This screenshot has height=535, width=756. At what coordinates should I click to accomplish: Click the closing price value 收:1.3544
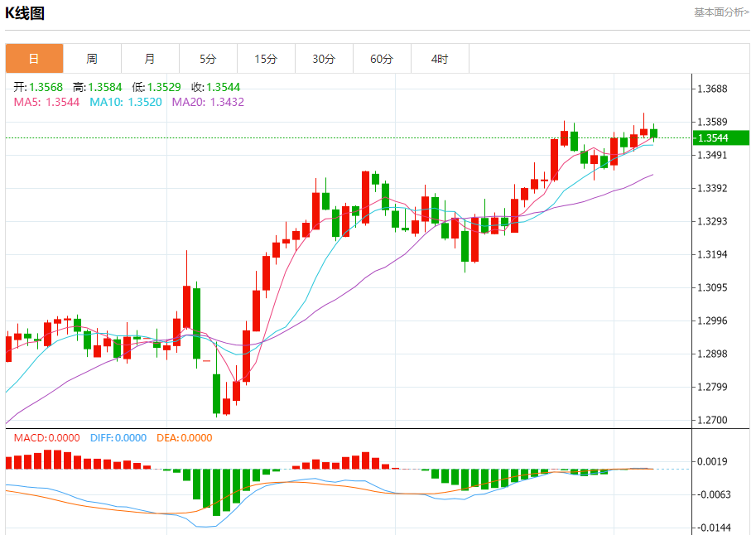[x=215, y=87]
